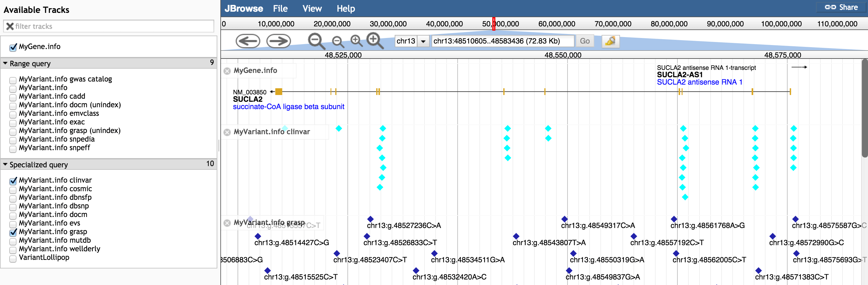Viewport: 868px width, 285px height.
Task: Click the gold SUCLA2 first exon box
Action: click(278, 92)
